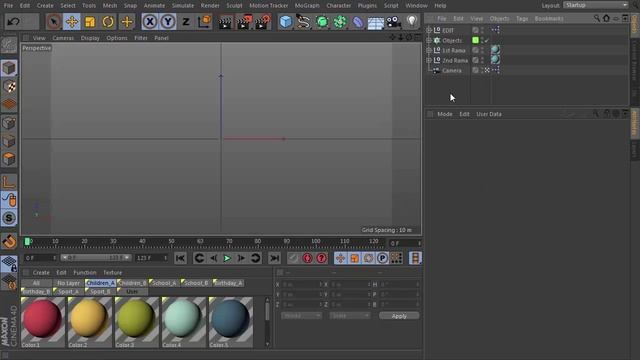Toggle visibility dots for 1st Rama
640x360 pixels.
coord(482,50)
